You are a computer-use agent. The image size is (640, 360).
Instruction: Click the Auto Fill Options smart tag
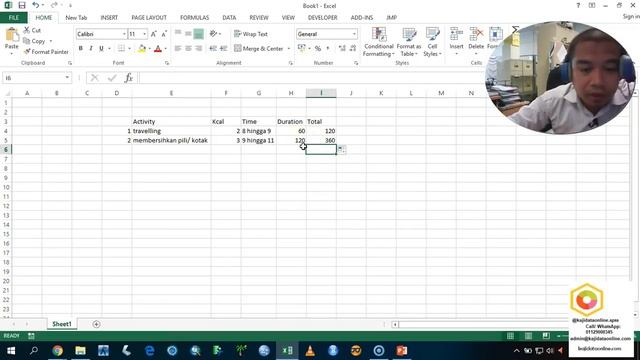point(341,150)
